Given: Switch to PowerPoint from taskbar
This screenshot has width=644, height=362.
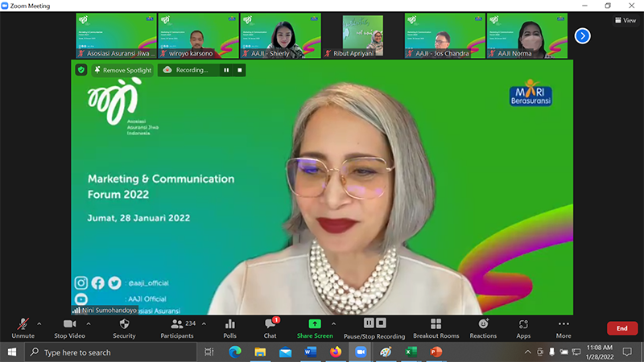Looking at the screenshot, I should click(436, 352).
